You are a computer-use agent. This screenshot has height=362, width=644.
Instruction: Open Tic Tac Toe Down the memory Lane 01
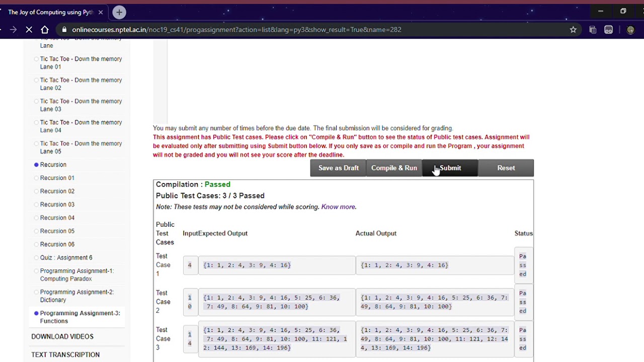pos(80,63)
